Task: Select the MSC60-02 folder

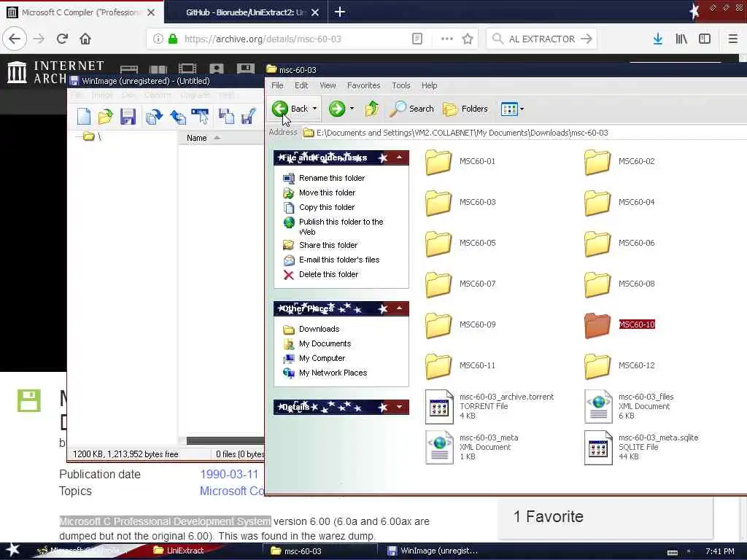Action: 619,161
